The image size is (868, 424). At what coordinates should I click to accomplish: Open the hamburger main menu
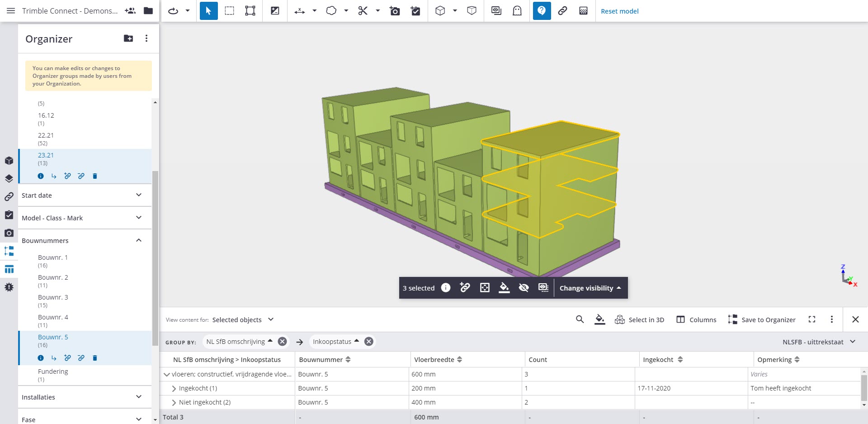(x=11, y=11)
